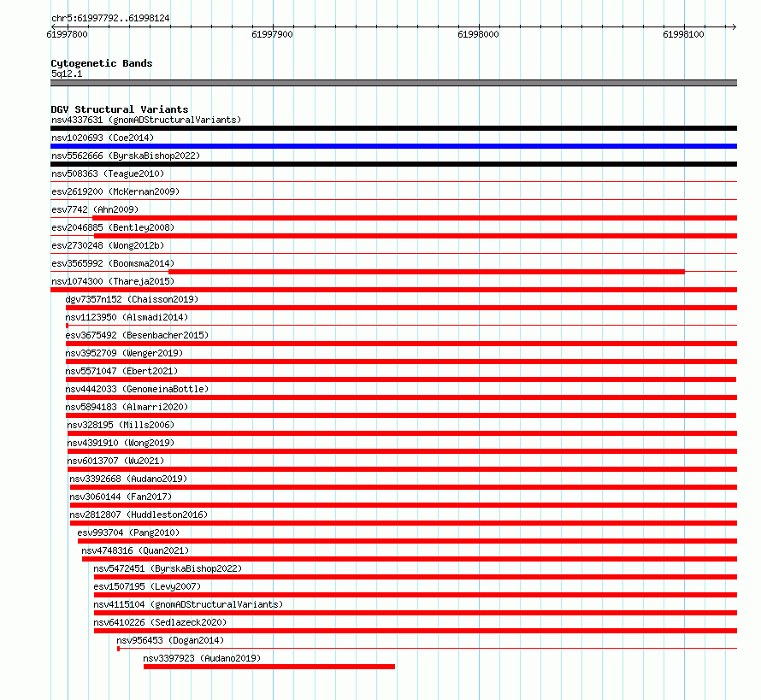Viewport: 761px width, 700px height.
Task: Open variant esv2730248 (Wong2012b)
Action: tap(108, 245)
